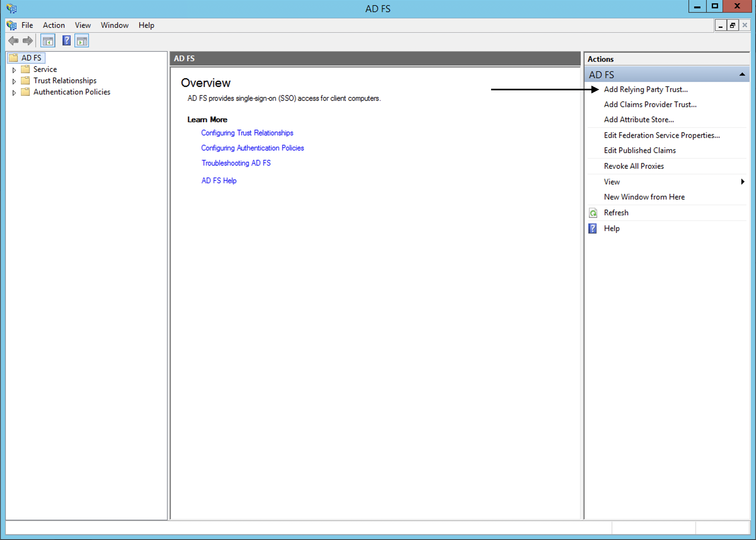Click the forward navigation arrow
Viewport: 756px width, 540px height.
coord(28,41)
